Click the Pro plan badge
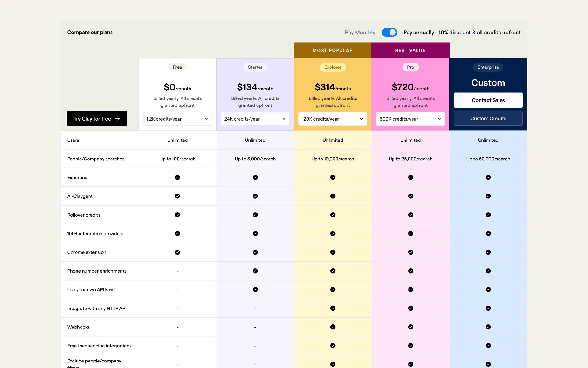This screenshot has width=588, height=368. (410, 67)
